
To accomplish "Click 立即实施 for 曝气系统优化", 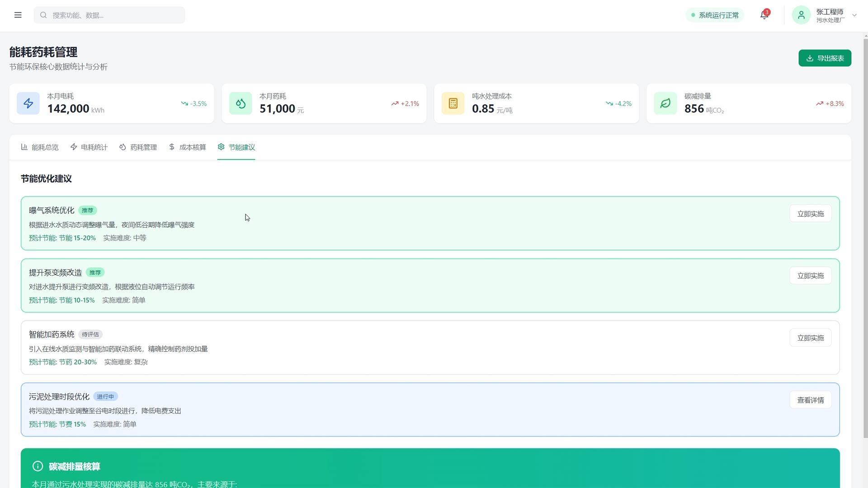I will (x=811, y=214).
